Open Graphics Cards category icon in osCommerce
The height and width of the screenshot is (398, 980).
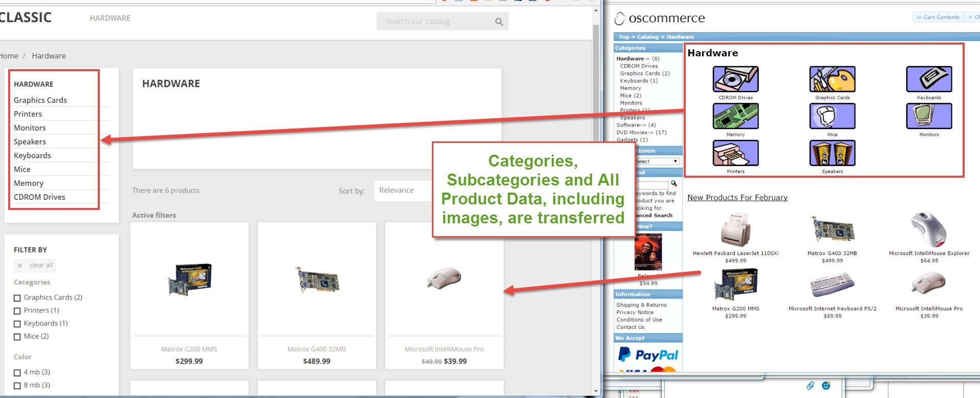pos(832,79)
